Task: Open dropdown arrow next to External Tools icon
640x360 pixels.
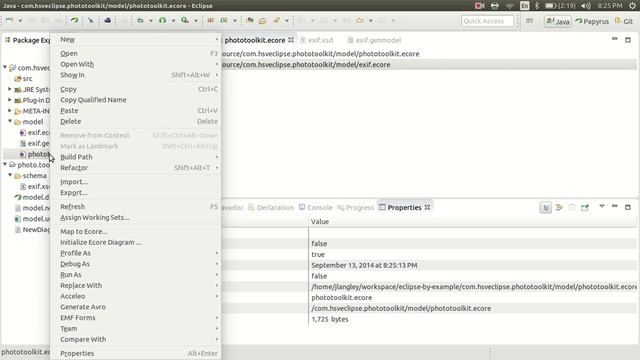Action: pos(196,21)
